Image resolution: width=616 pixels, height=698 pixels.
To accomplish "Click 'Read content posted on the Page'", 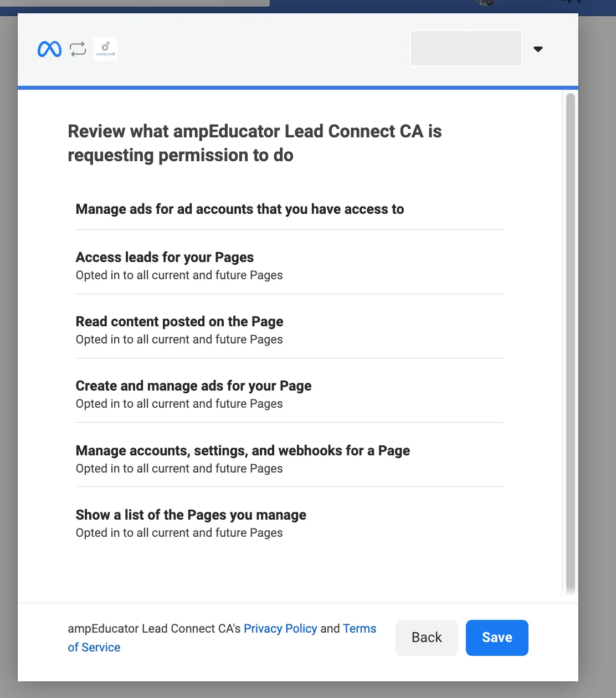I will click(179, 322).
